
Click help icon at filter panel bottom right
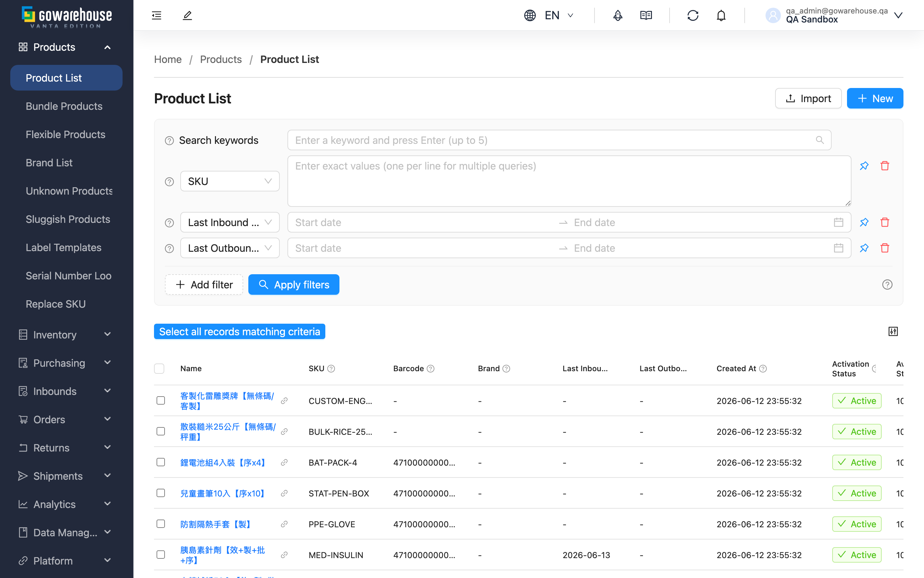(887, 285)
